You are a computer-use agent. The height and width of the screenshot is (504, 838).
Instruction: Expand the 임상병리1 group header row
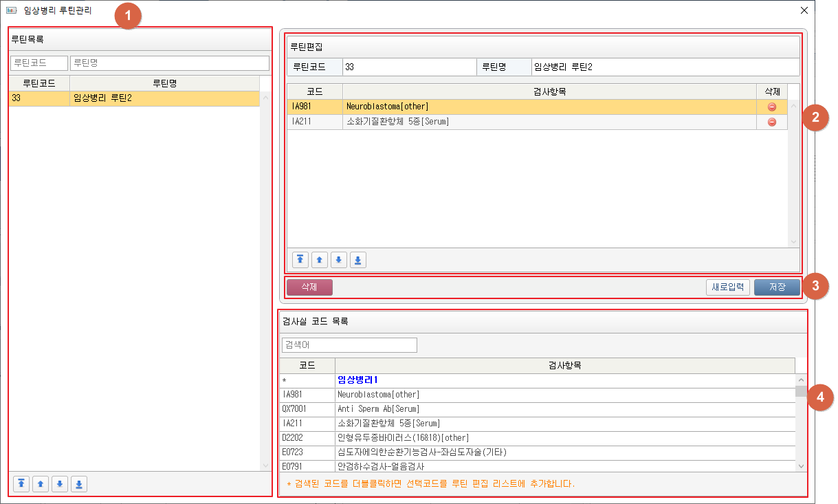click(x=357, y=380)
